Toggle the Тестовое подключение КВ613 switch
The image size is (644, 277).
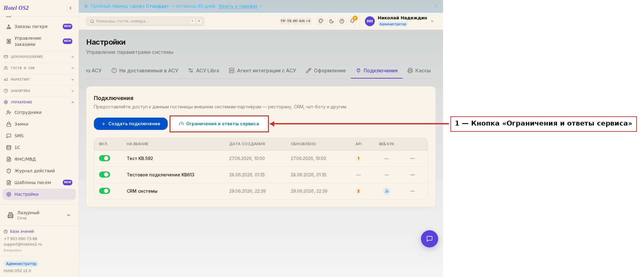(x=105, y=175)
